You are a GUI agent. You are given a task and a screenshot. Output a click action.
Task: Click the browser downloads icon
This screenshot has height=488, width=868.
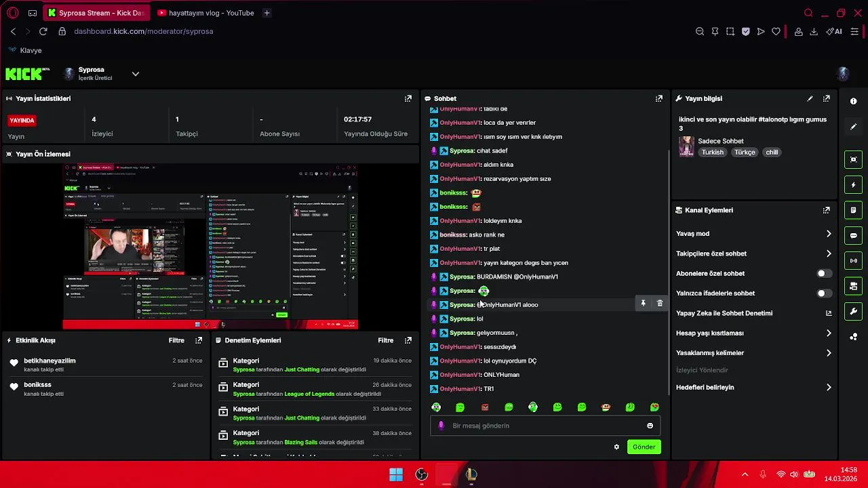pyautogui.click(x=814, y=31)
